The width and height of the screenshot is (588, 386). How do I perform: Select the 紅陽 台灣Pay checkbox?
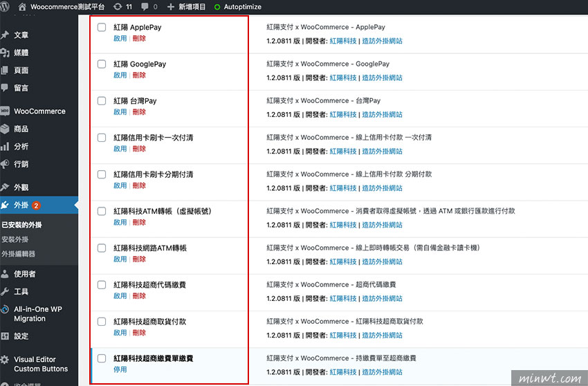[x=102, y=100]
